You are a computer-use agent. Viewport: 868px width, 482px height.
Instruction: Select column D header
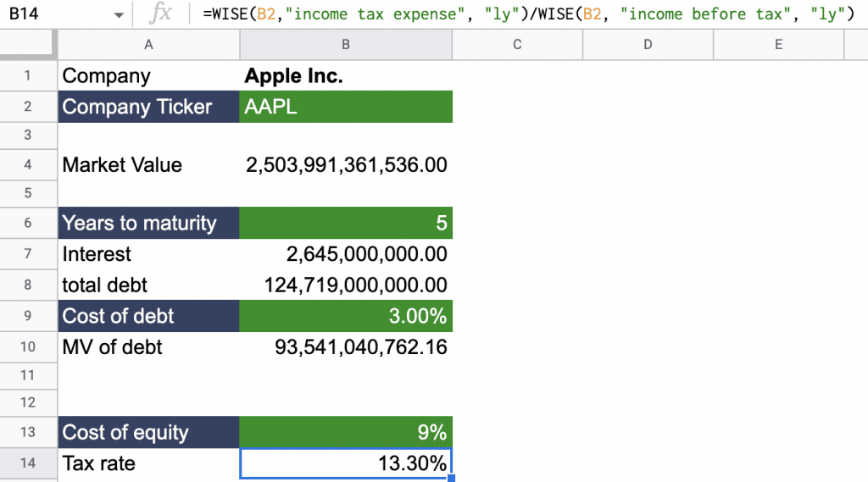coord(648,44)
